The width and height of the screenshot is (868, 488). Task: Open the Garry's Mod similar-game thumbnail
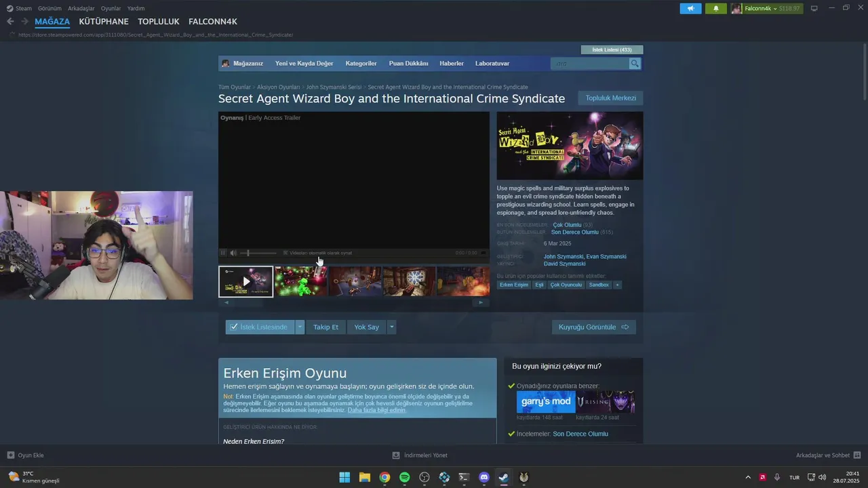click(x=546, y=402)
